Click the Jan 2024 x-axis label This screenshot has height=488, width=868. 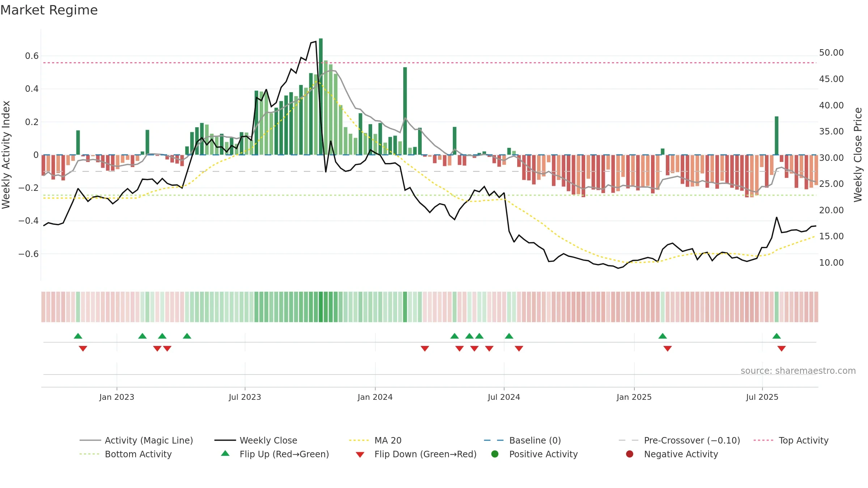coord(375,397)
